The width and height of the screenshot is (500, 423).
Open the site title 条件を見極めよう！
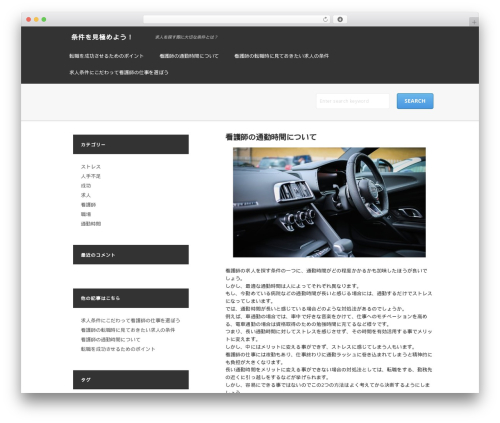[x=102, y=37]
